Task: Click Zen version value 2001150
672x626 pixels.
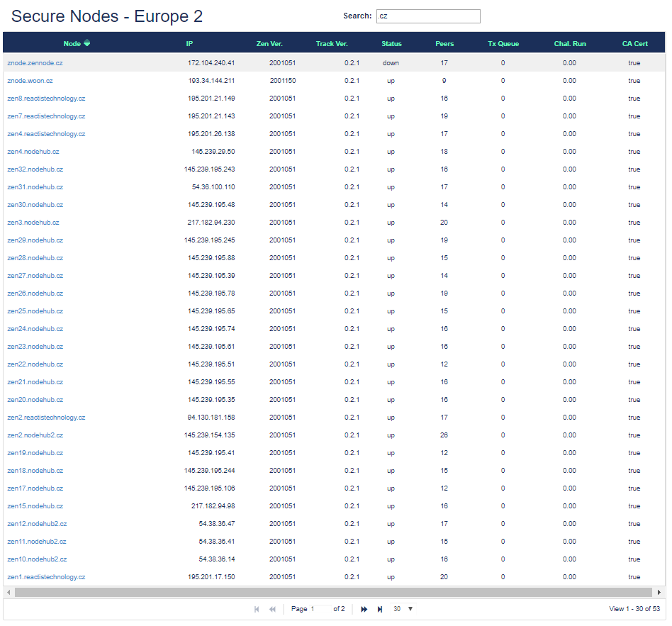Action: pyautogui.click(x=283, y=81)
